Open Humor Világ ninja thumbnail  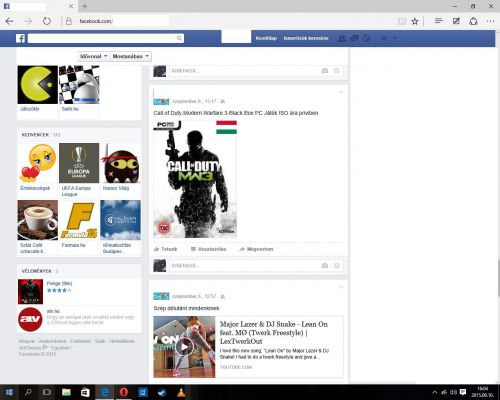(120, 163)
